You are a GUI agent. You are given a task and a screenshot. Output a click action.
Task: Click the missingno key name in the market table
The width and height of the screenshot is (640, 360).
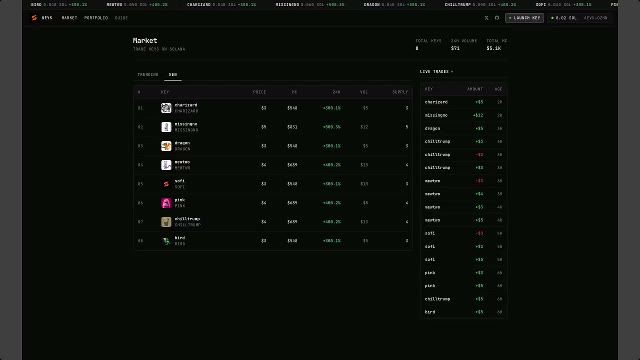pos(186,124)
